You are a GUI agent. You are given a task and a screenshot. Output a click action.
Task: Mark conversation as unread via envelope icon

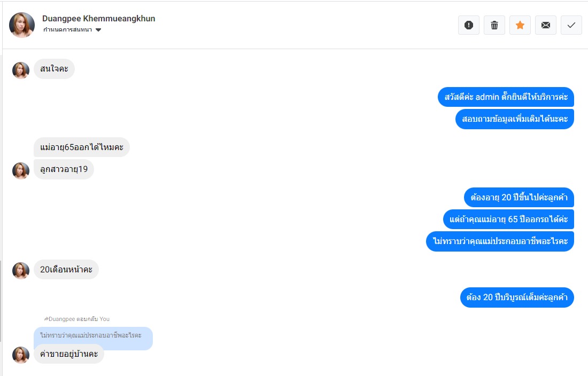(x=546, y=25)
